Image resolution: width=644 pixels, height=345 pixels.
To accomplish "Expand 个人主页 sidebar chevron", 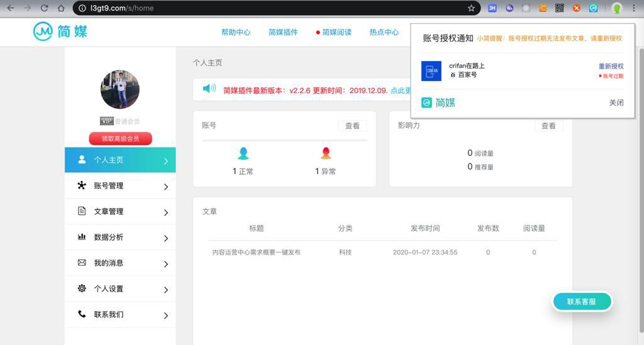I will [166, 161].
